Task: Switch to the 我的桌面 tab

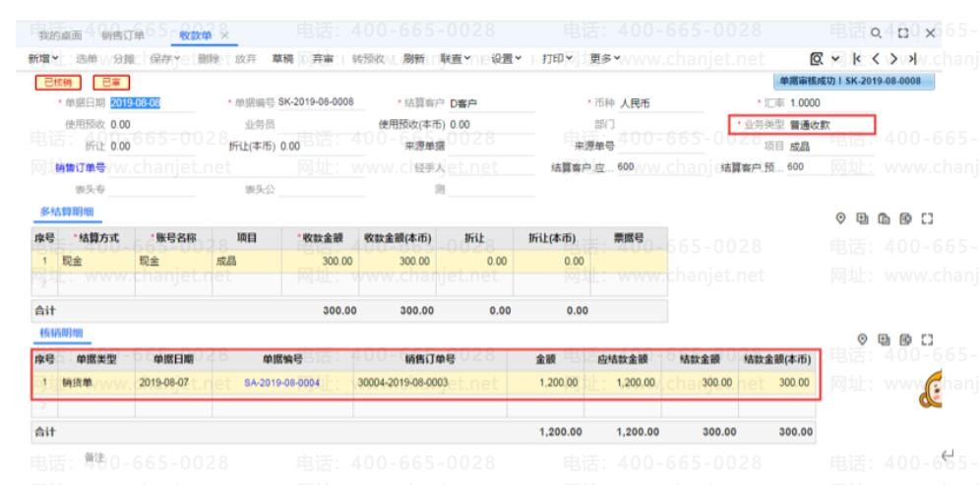Action: pyautogui.click(x=60, y=35)
